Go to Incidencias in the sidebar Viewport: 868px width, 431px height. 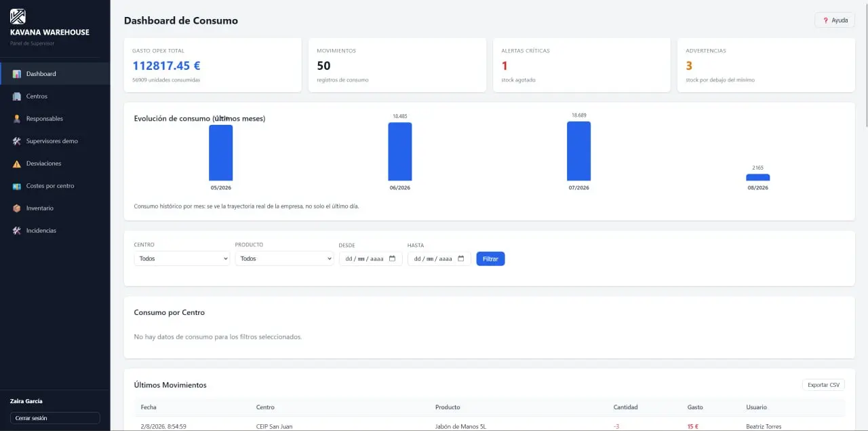point(55,231)
